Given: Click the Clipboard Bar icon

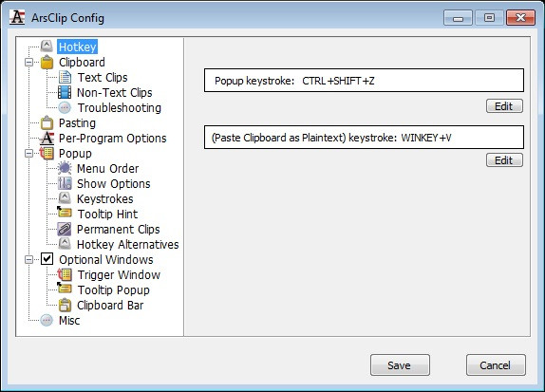Looking at the screenshot, I should click(65, 305).
